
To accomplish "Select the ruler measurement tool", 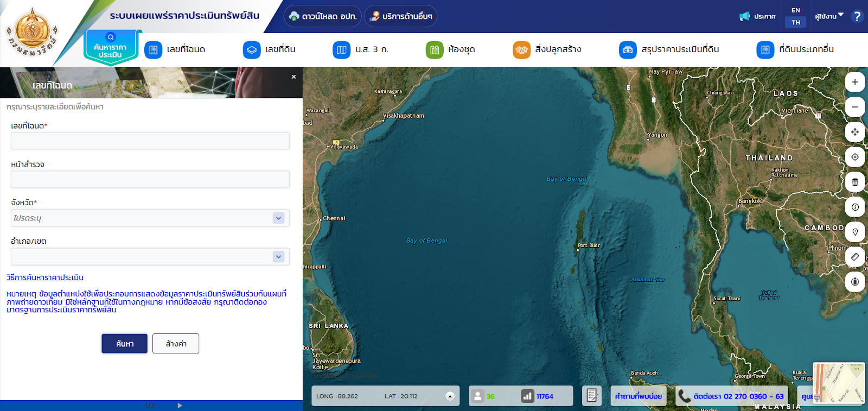I will (x=854, y=257).
